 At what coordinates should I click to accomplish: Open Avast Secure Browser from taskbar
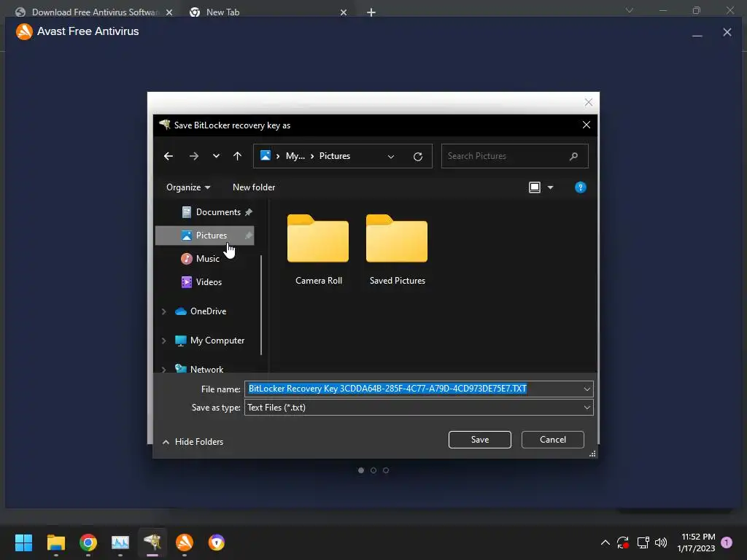[x=216, y=542]
